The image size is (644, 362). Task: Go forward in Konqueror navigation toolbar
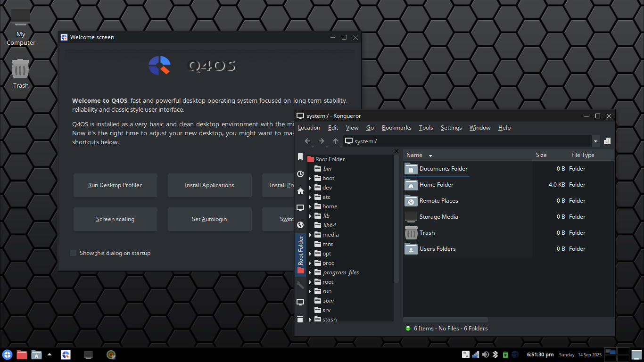[322, 141]
